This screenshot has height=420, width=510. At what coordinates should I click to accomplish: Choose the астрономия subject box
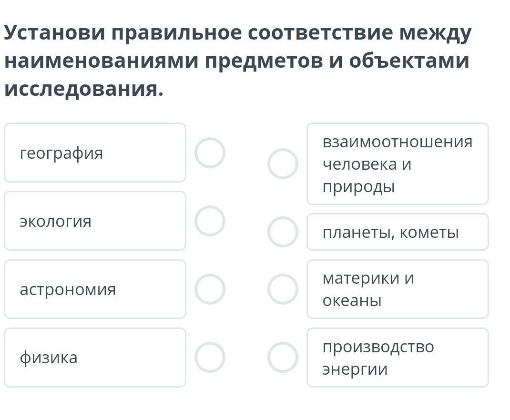[95, 289]
